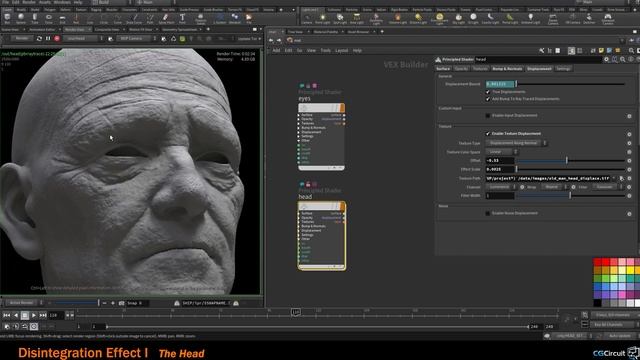Open the Channel dropdown
The image size is (640, 360).
[x=501, y=187]
